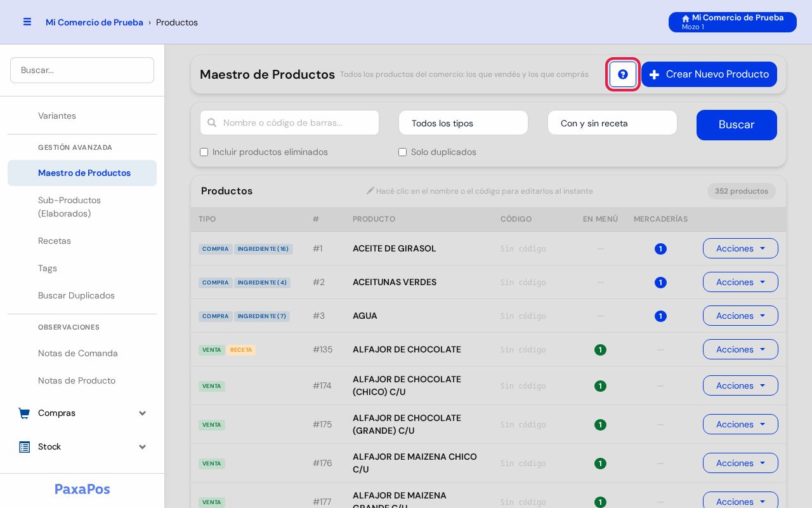Open the Con y sin receta dropdown
Viewport: 812px width, 508px height.
point(612,123)
